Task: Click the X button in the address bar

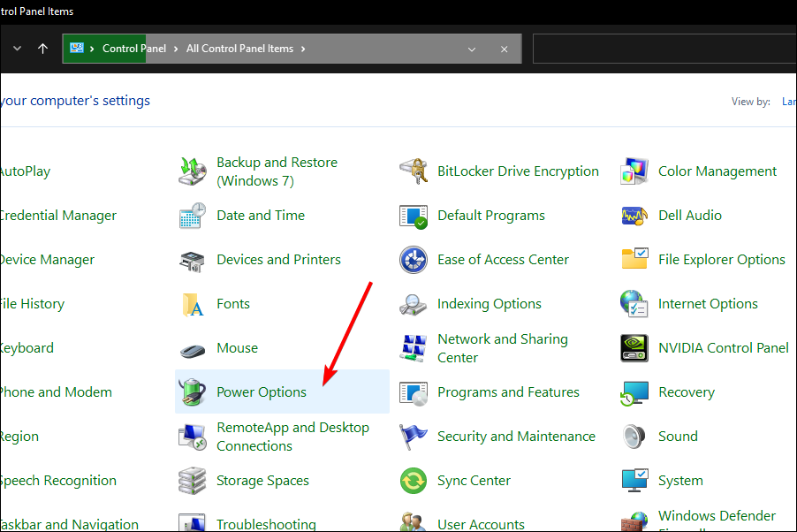Action: [505, 49]
